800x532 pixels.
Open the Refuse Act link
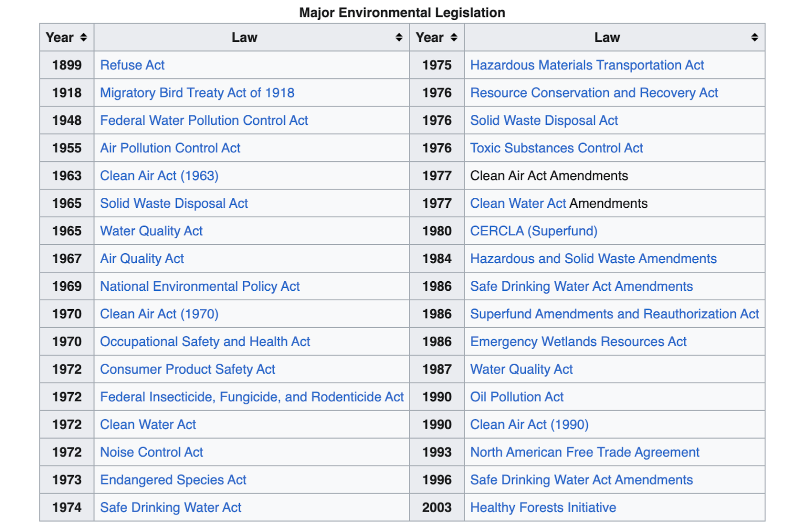click(x=132, y=65)
